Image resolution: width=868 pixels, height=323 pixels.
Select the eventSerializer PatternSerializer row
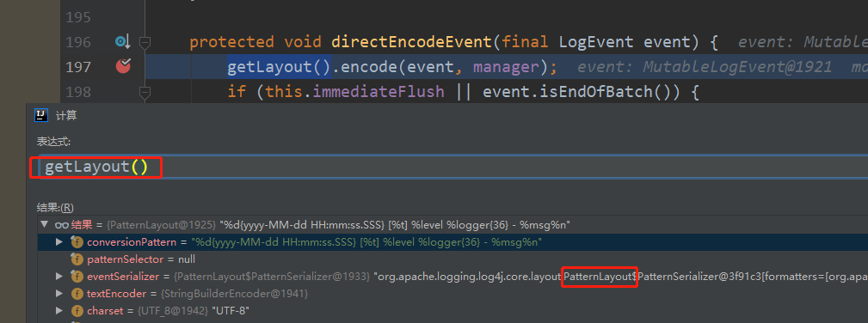coord(452,277)
